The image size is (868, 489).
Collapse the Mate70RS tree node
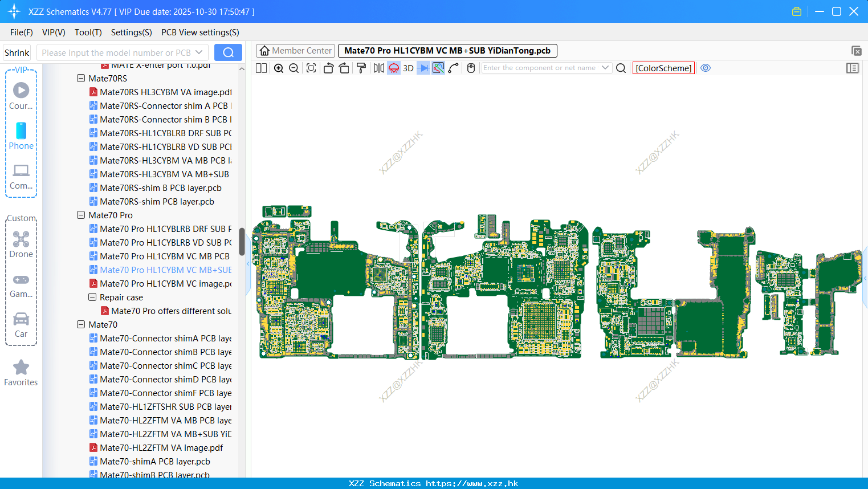click(81, 78)
